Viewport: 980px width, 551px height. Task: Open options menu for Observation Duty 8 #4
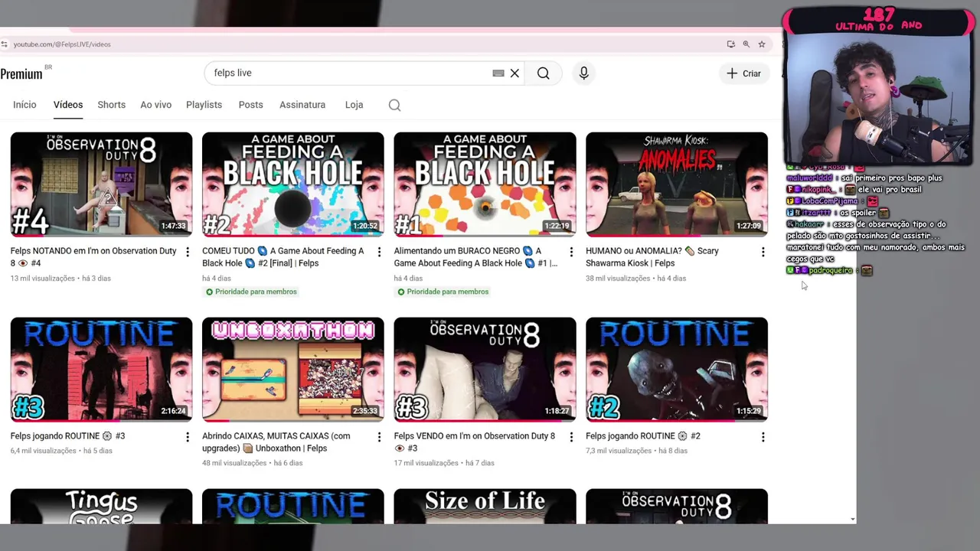point(188,252)
